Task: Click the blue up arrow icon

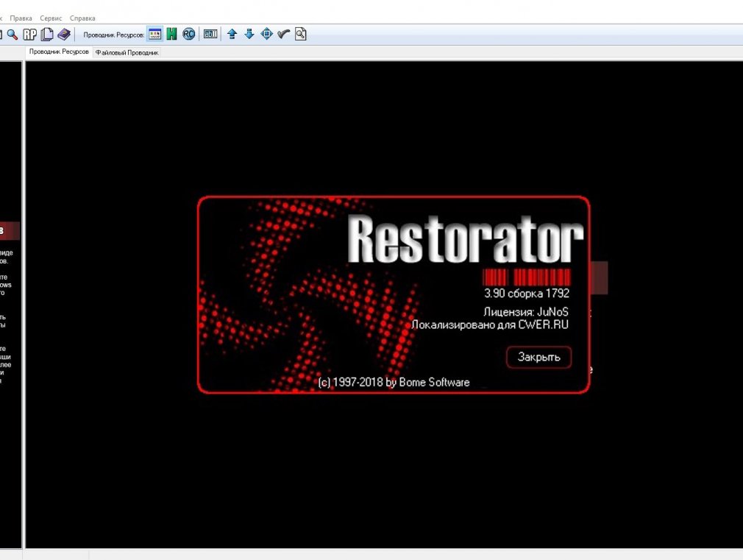Action: [232, 34]
